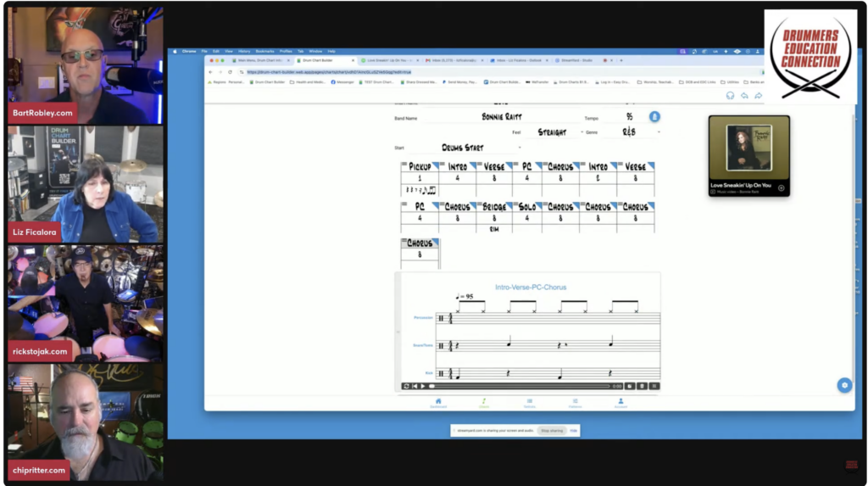Screen dimensions: 868x486
Task: Collapse the notation panel with left-edge handle
Action: (398, 332)
